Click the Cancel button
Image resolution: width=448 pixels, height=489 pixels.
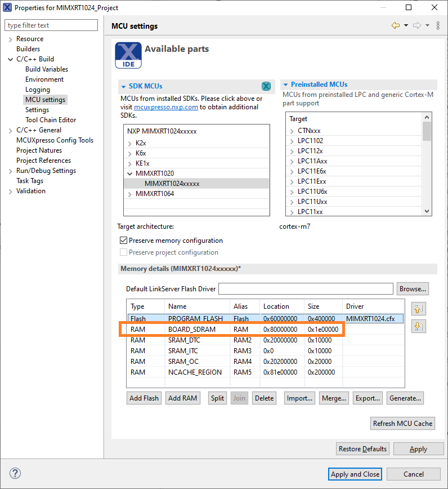coord(414,474)
